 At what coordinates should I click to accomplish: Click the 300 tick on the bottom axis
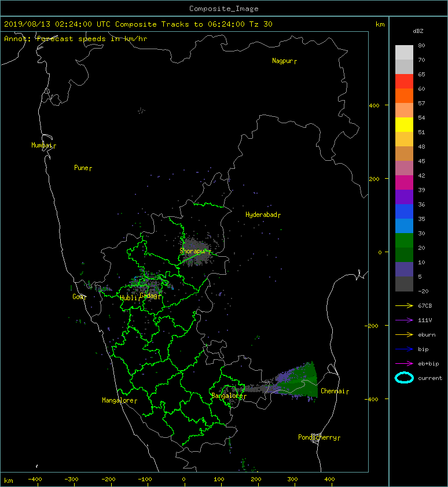[292, 479]
